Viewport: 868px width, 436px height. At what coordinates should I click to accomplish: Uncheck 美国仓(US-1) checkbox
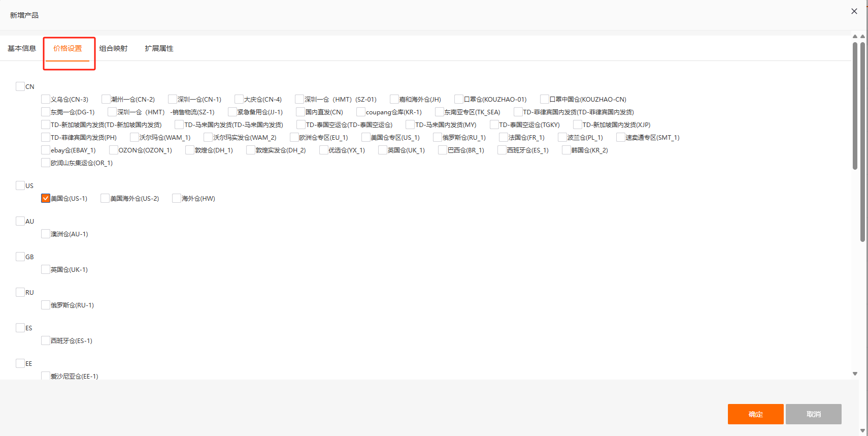click(x=46, y=198)
